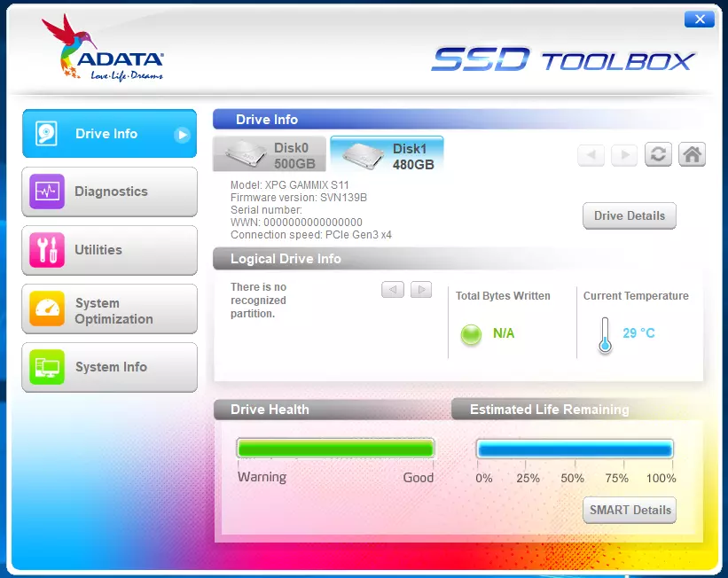The image size is (728, 578).
Task: Click the refresh drive list icon
Action: 658,154
